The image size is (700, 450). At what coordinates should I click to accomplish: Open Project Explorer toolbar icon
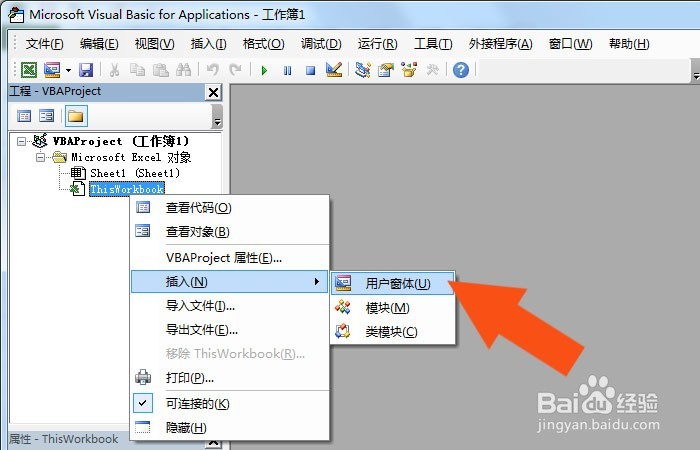click(x=363, y=70)
